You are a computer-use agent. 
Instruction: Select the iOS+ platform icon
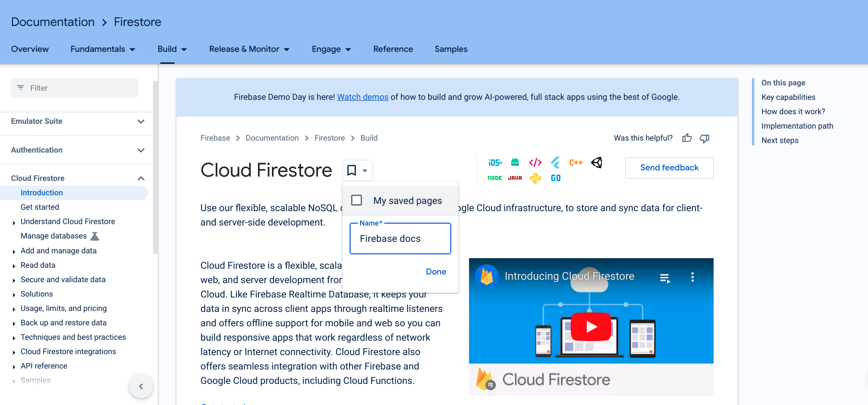(x=495, y=163)
